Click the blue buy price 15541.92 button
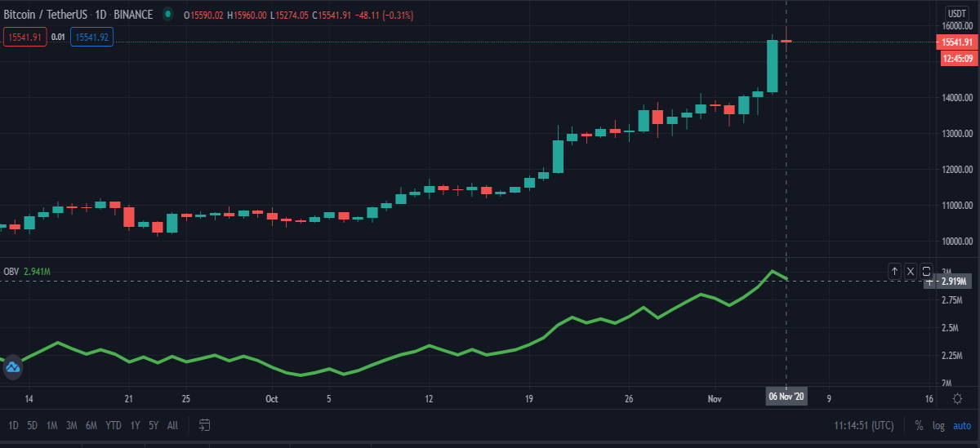980x448 pixels. coord(92,36)
